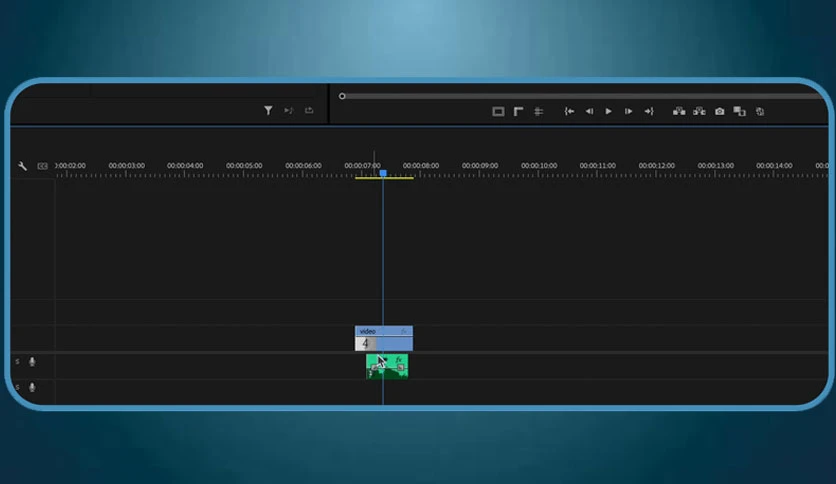
Task: Click the hollow rectangle icon in the transport bar
Action: pos(498,111)
